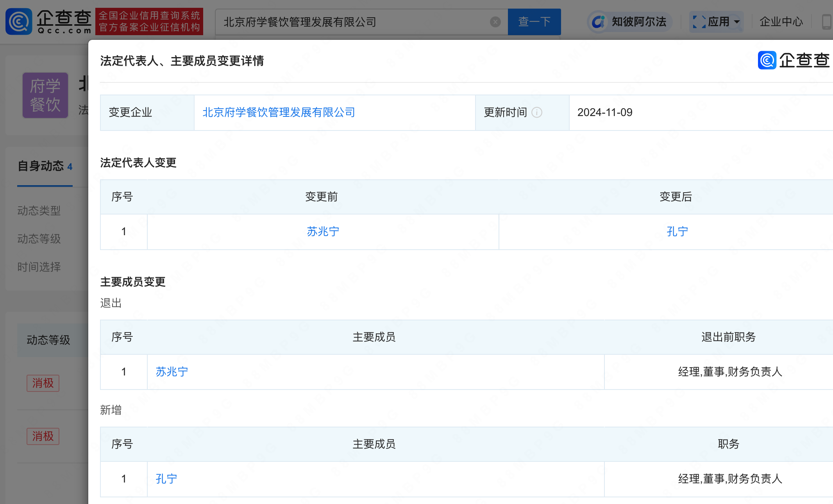
Task: Click the 应用 grid icon
Action: point(699,21)
